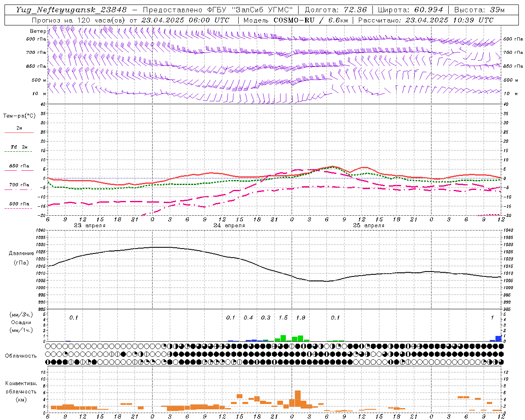Click the 700 гПа label in the temperature legend
Viewport: 525px width, 420px height.
(x=19, y=185)
